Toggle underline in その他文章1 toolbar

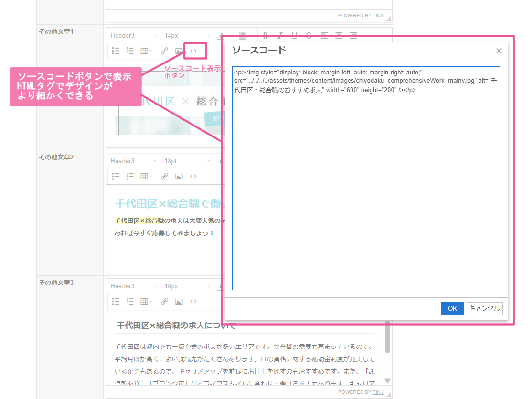tap(294, 35)
